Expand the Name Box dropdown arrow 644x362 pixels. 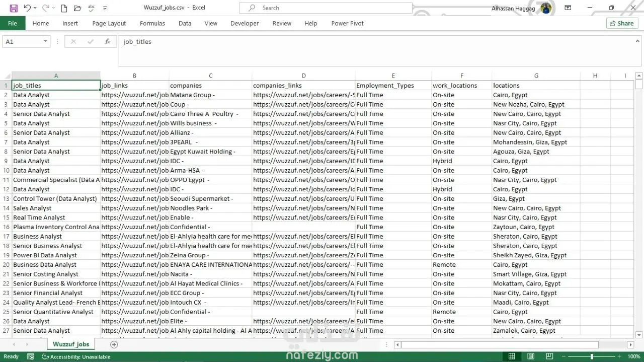coord(46,42)
